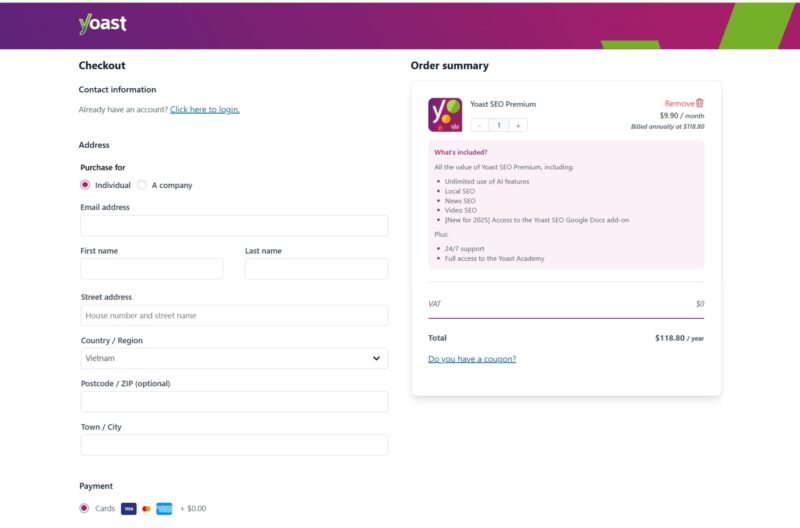Click into the First name field
Image resolution: width=800 pixels, height=528 pixels.
(151, 269)
